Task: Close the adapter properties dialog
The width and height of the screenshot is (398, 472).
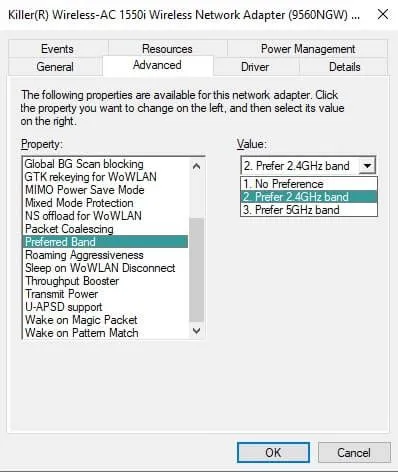Action: (383, 14)
